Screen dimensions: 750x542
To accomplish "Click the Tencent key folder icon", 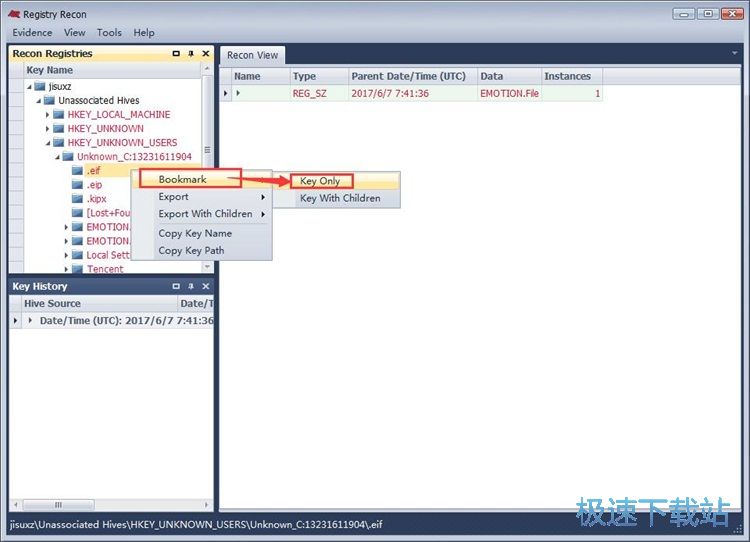I will click(x=77, y=269).
